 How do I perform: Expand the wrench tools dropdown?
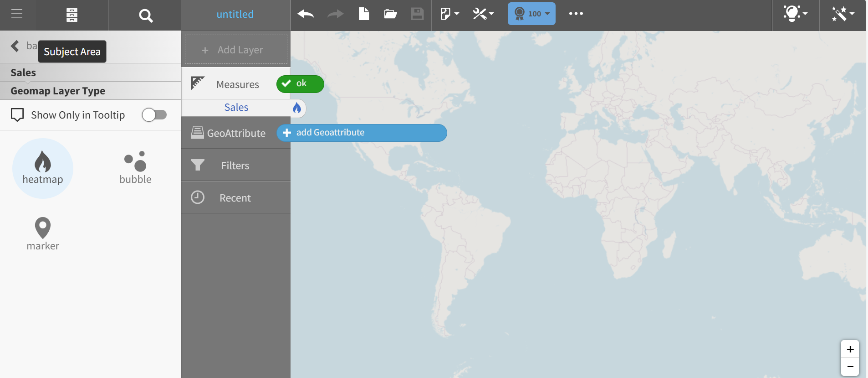coord(483,14)
